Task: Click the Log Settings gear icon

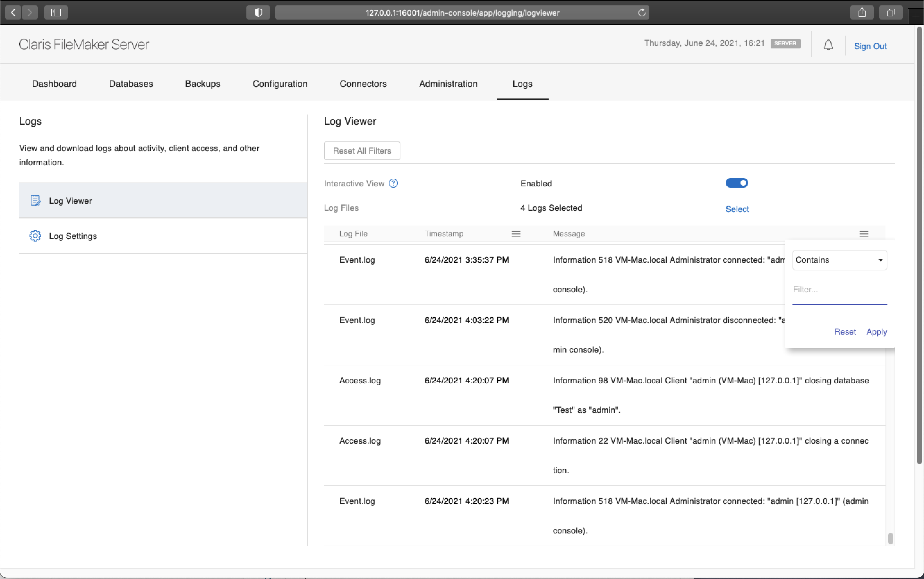Action: 35,235
